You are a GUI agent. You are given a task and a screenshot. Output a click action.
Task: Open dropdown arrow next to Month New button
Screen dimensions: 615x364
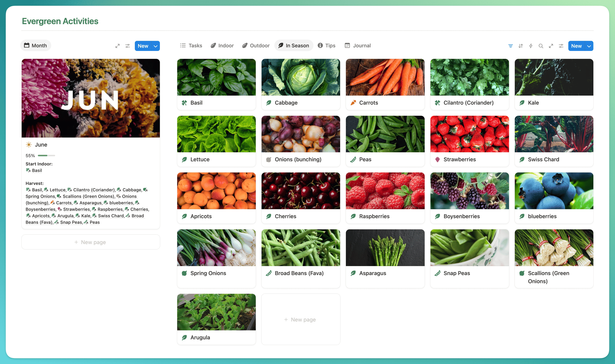(x=156, y=46)
